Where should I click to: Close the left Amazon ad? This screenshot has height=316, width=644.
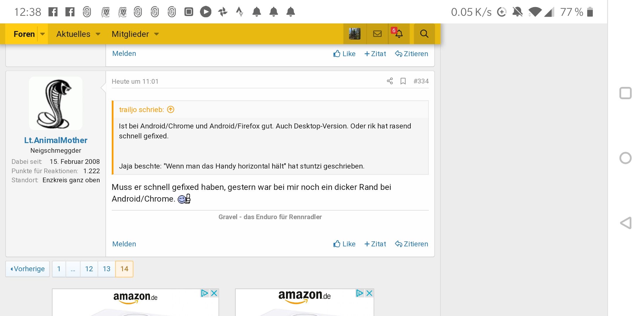click(x=214, y=293)
